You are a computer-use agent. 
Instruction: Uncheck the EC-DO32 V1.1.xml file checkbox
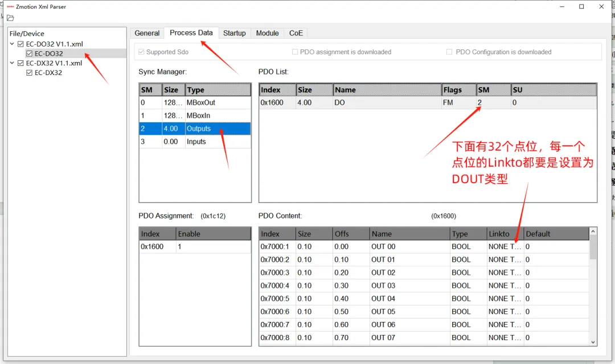(21, 44)
